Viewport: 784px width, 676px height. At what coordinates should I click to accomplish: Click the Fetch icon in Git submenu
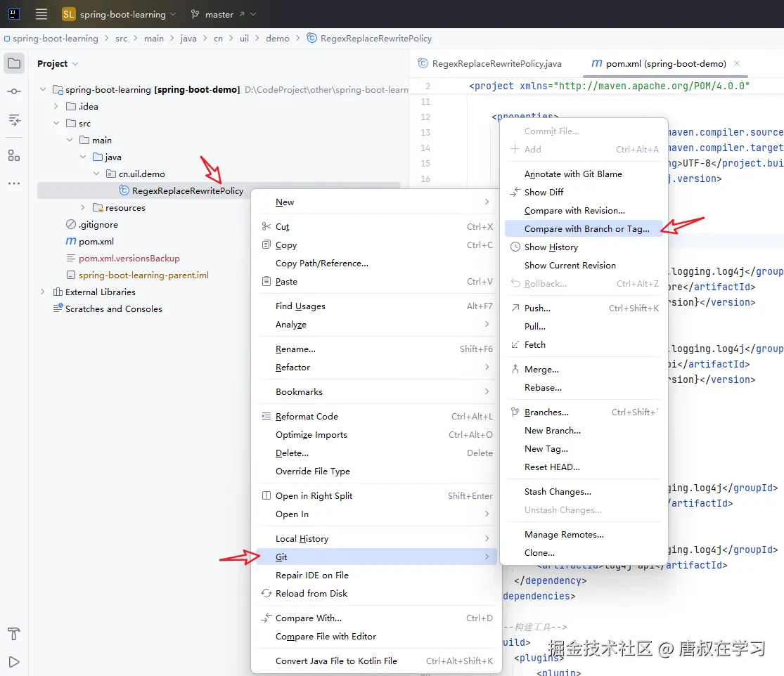click(515, 345)
